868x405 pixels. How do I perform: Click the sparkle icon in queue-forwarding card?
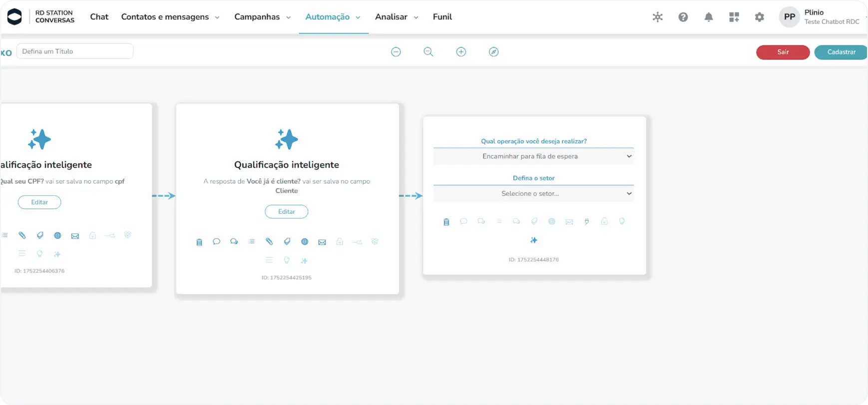[x=534, y=240]
